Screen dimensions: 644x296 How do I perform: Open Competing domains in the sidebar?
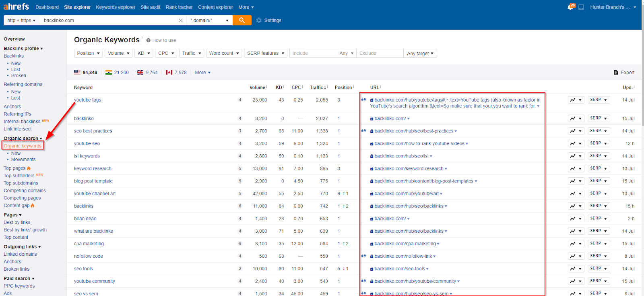point(25,190)
